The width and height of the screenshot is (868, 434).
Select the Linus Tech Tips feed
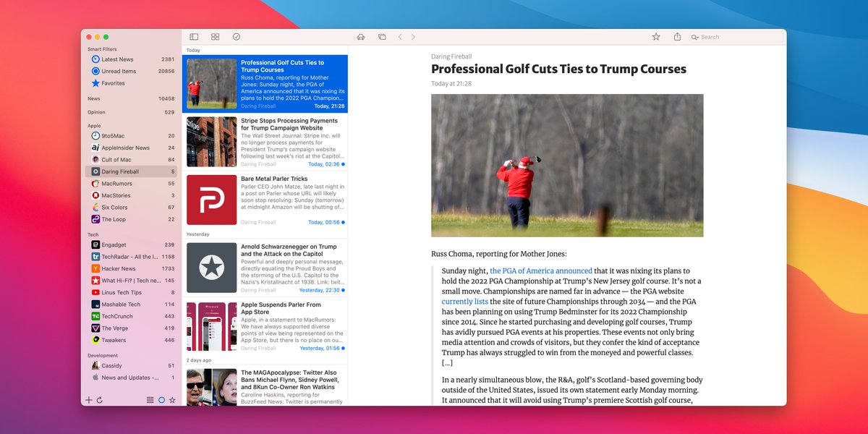[x=132, y=292]
